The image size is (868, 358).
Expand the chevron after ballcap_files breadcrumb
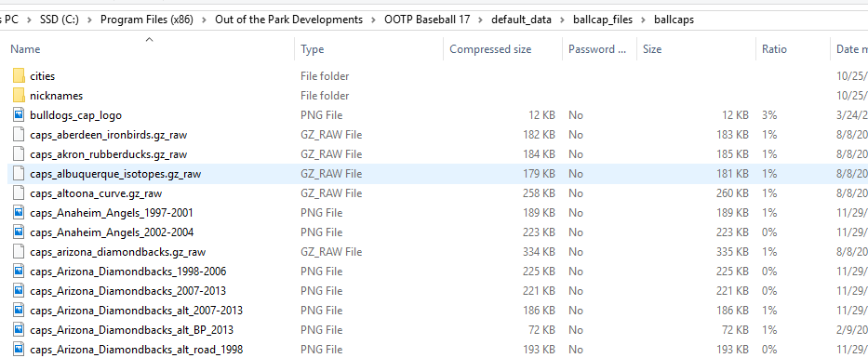(x=643, y=20)
